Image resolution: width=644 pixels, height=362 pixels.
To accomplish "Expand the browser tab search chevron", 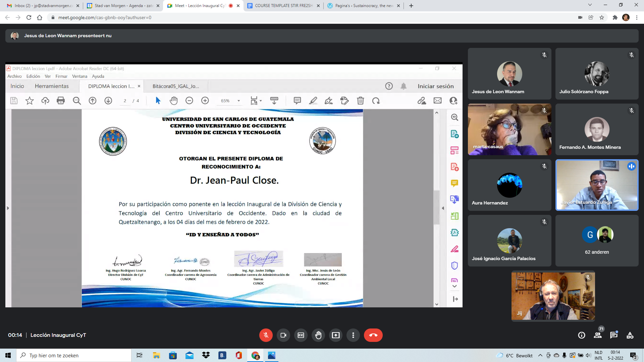I will [590, 5].
